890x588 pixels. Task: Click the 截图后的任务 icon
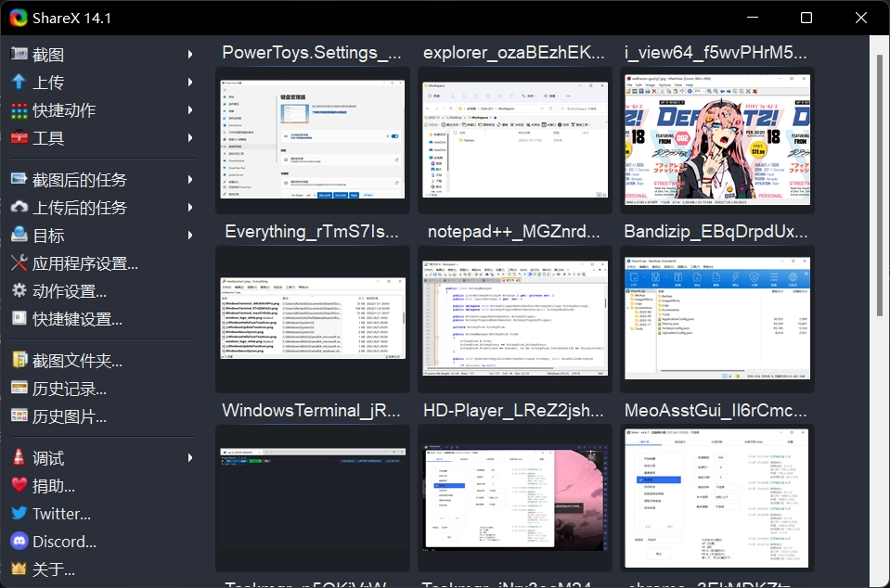[x=19, y=179]
